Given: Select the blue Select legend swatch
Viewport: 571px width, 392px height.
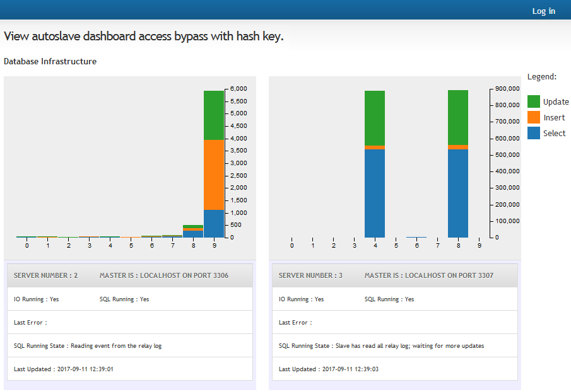Looking at the screenshot, I should tap(534, 133).
